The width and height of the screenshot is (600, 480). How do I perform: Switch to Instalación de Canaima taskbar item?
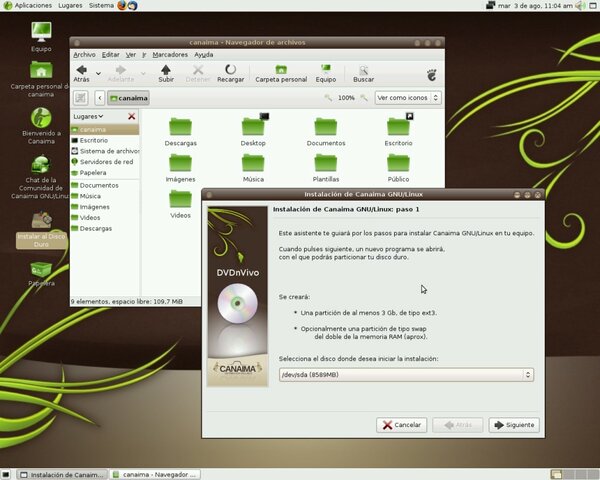63,475
